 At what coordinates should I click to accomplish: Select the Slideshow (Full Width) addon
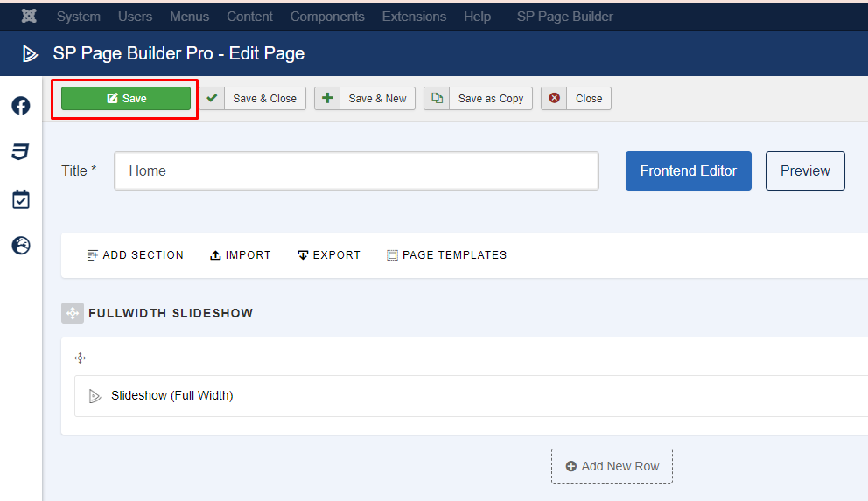point(471,396)
